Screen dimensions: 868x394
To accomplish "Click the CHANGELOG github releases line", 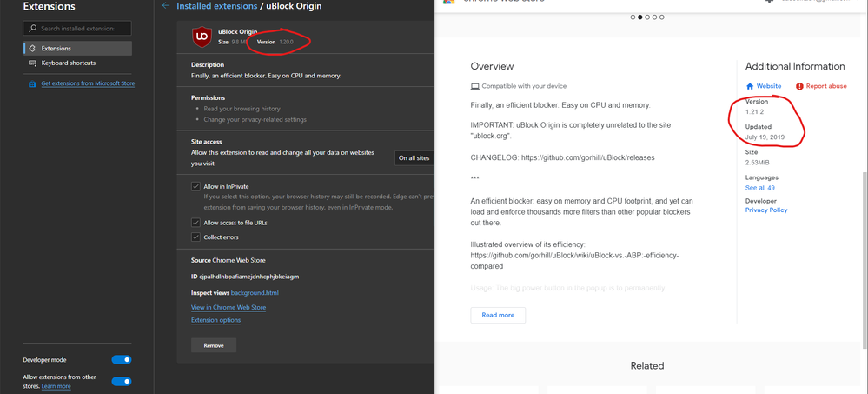I will pos(562,157).
